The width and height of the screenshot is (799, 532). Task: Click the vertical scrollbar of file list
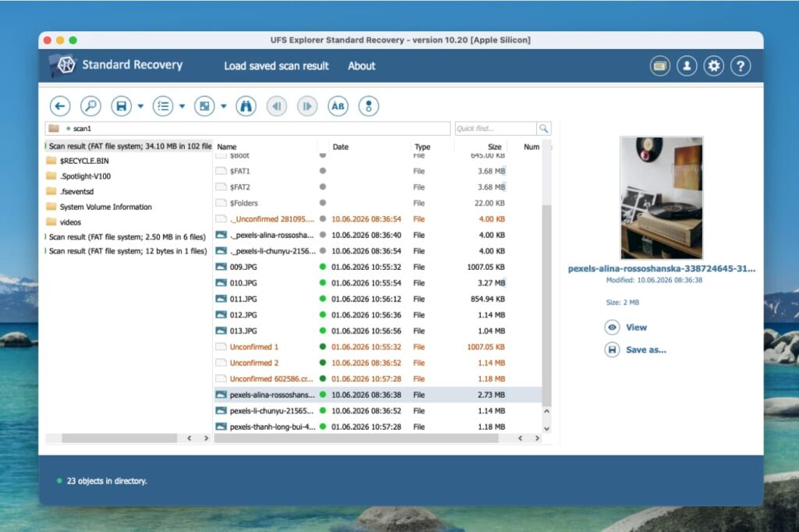click(547, 304)
